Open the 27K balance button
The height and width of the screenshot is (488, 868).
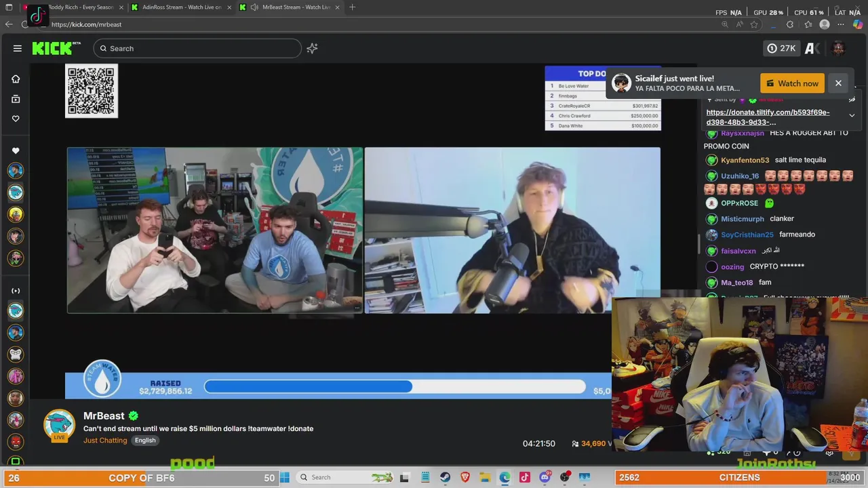click(x=781, y=48)
